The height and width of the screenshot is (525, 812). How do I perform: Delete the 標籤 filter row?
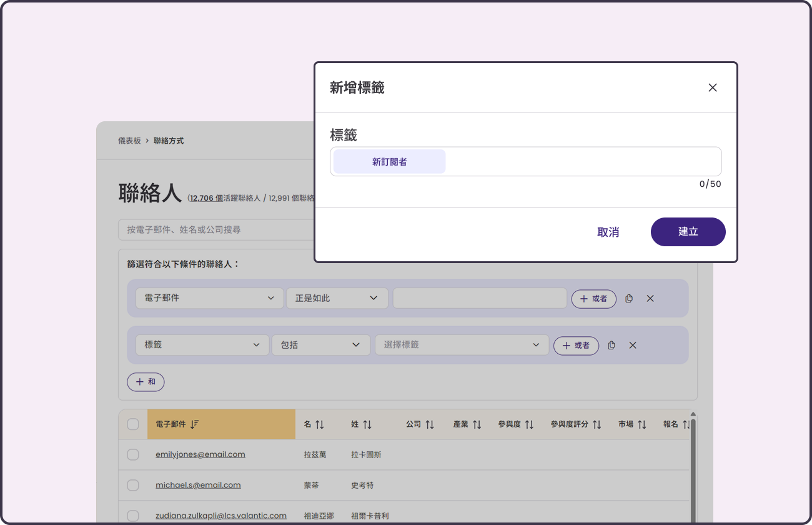click(633, 345)
